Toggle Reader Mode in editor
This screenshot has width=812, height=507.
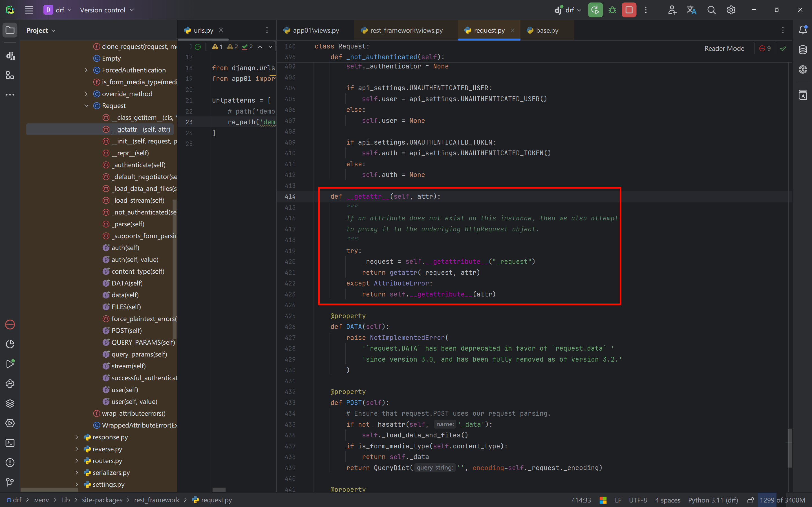point(724,49)
